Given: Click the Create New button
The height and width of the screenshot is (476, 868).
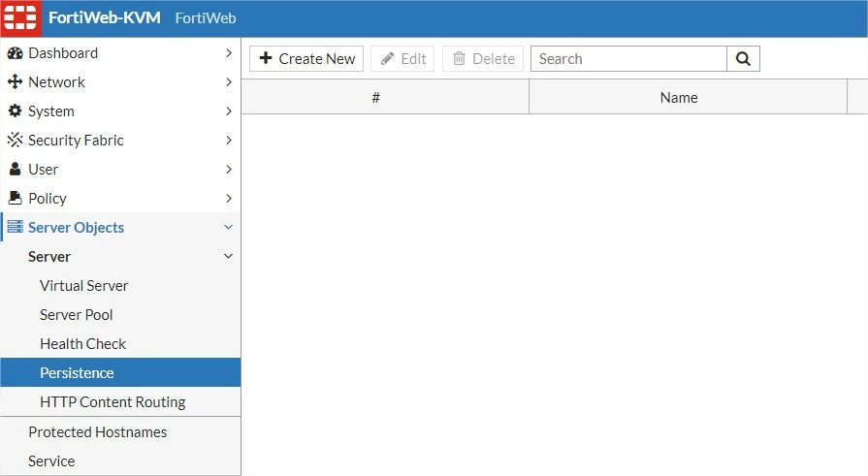Looking at the screenshot, I should [306, 59].
